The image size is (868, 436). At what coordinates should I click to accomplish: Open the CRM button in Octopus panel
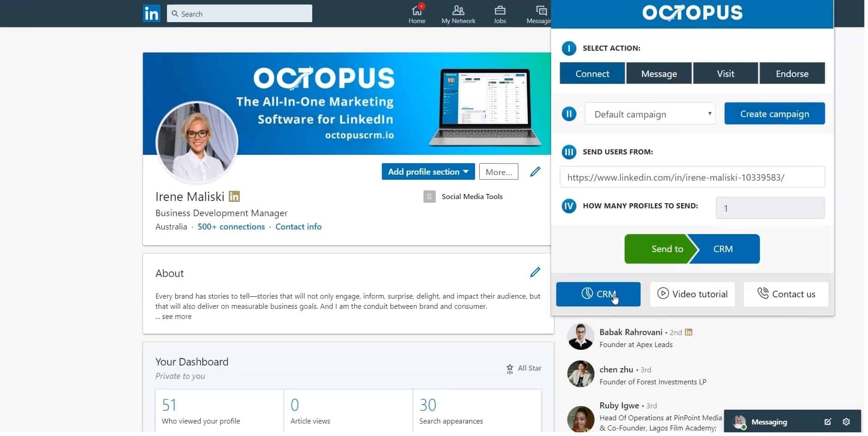[599, 295]
